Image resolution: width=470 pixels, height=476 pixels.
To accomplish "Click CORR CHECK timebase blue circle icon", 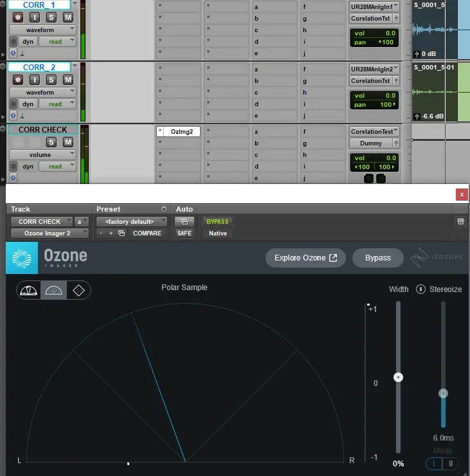I will point(13,178).
